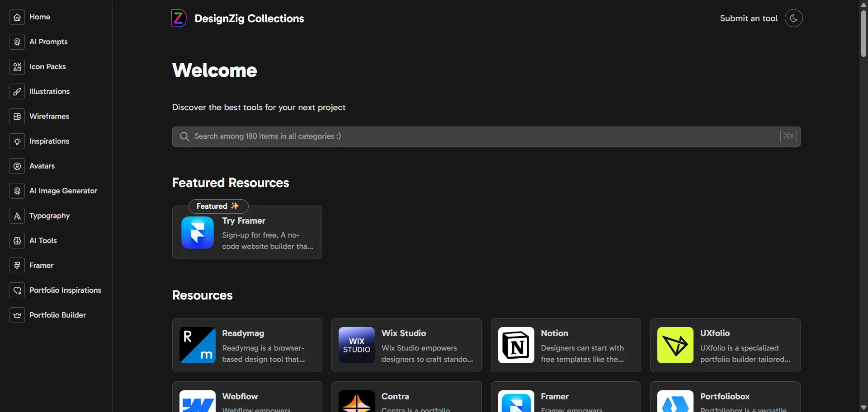
Task: Open the Framer resource card in Resources
Action: [x=566, y=398]
